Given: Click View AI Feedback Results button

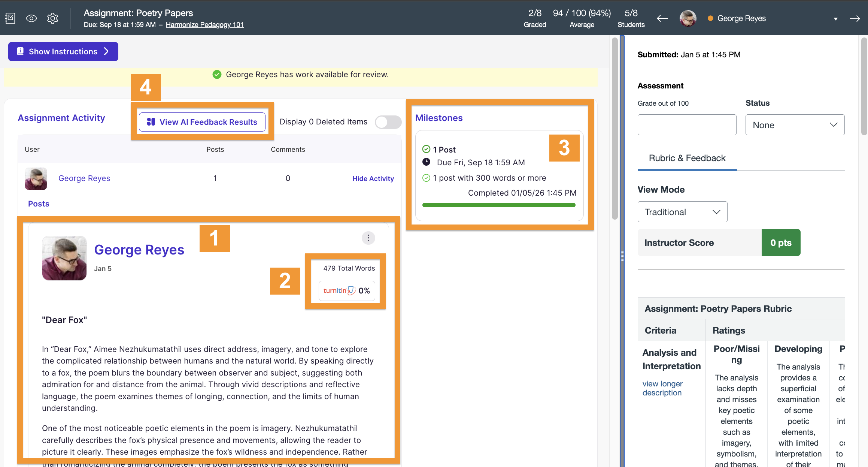Looking at the screenshot, I should pos(202,122).
